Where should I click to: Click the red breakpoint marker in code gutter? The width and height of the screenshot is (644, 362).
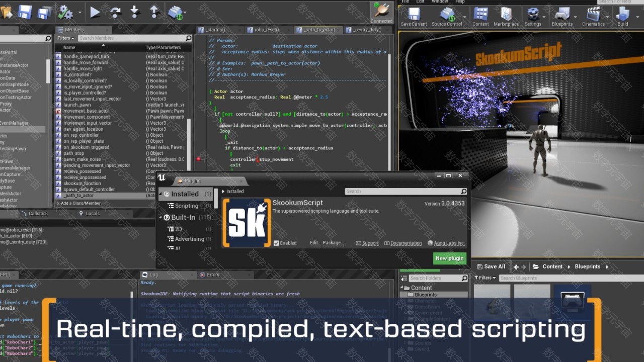click(x=198, y=159)
